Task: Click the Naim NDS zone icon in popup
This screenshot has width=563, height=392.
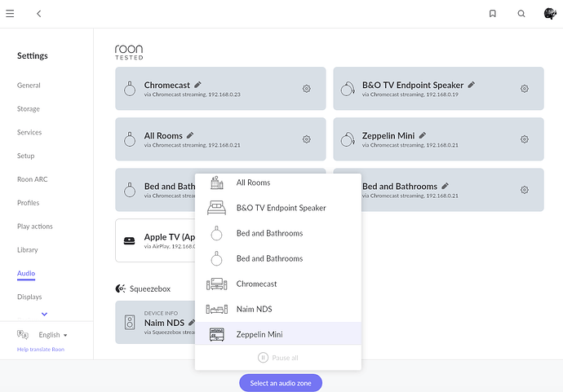Action: point(217,309)
